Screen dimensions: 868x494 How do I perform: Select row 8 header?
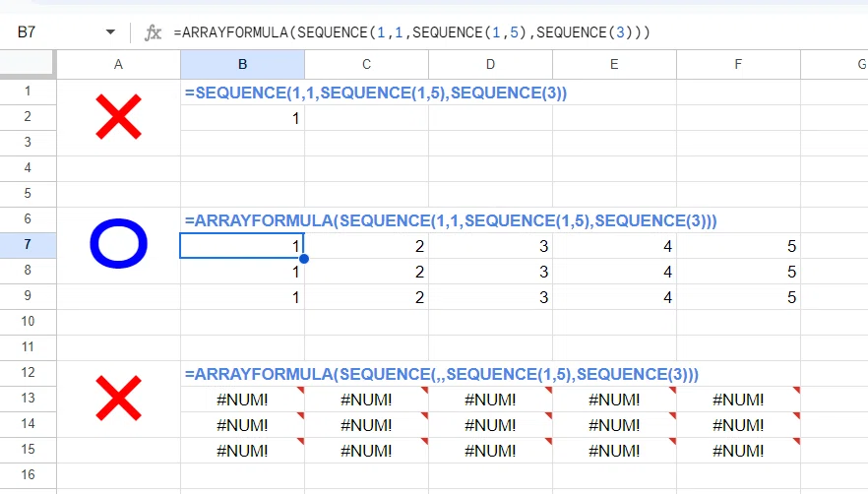pyautogui.click(x=28, y=271)
